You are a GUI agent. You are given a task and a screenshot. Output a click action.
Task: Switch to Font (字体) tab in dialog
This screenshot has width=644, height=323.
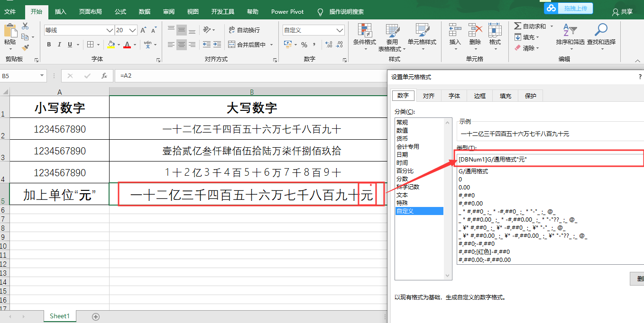(454, 96)
